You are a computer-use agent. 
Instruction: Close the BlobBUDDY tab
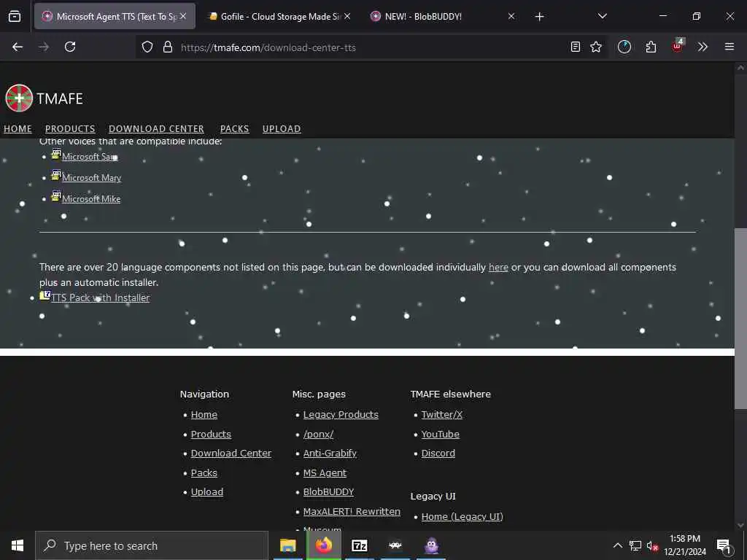click(x=511, y=16)
